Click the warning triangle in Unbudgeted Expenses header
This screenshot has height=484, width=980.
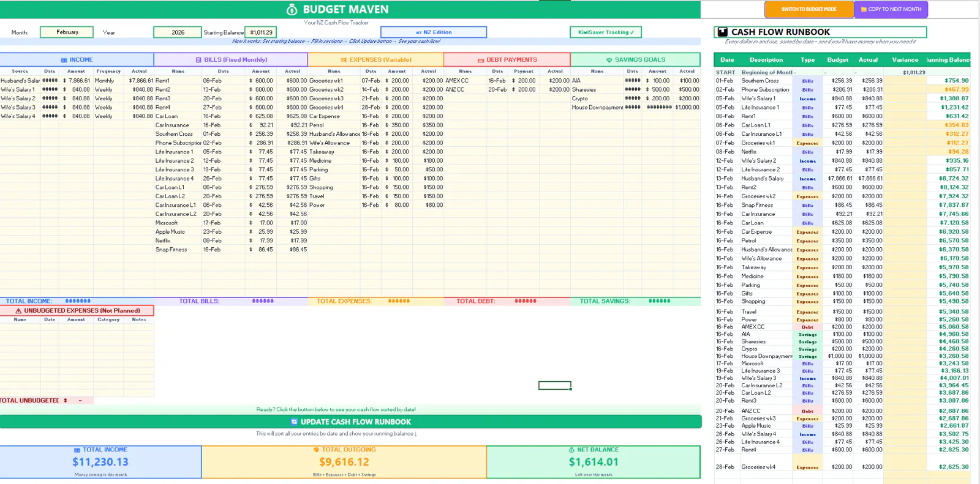point(18,311)
